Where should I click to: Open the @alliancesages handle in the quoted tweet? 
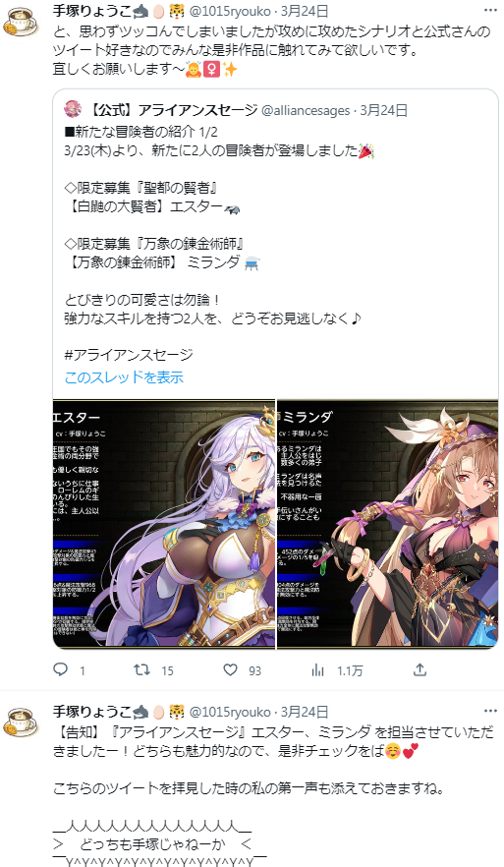(305, 110)
